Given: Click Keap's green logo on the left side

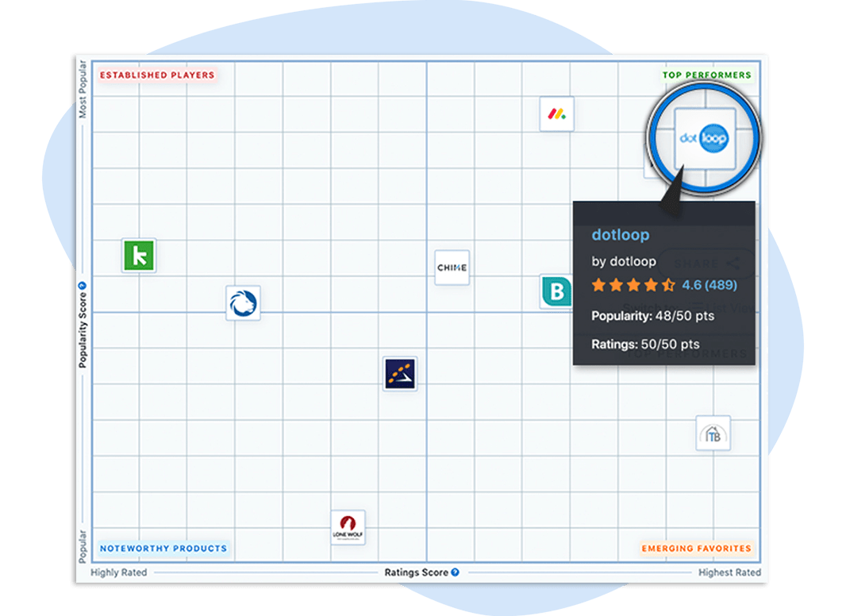Looking at the screenshot, I should tap(139, 256).
